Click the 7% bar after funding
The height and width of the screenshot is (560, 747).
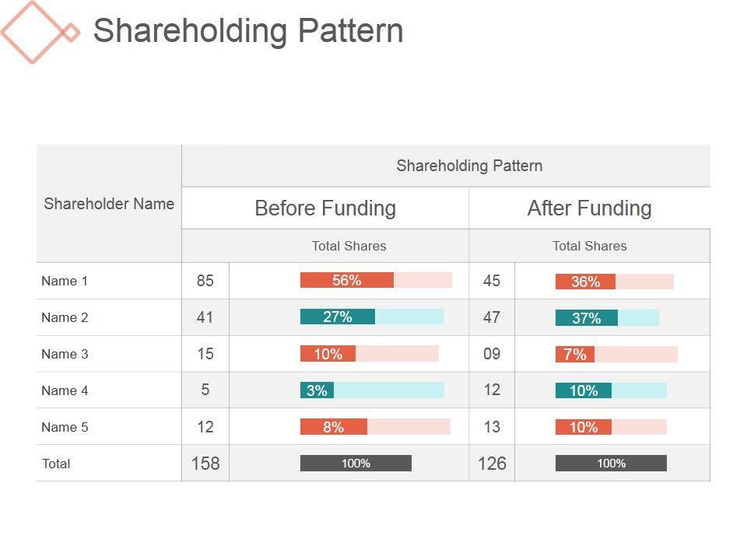[x=575, y=355]
